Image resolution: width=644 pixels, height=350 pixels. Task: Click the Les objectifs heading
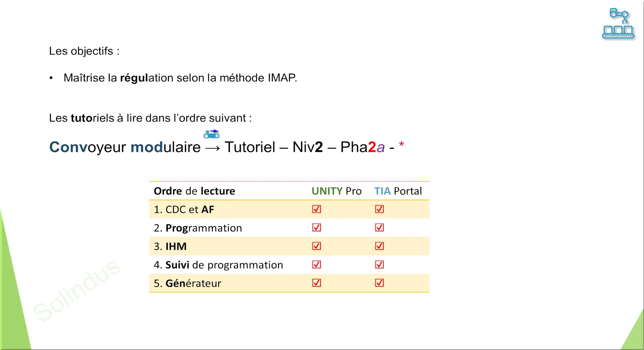point(84,51)
